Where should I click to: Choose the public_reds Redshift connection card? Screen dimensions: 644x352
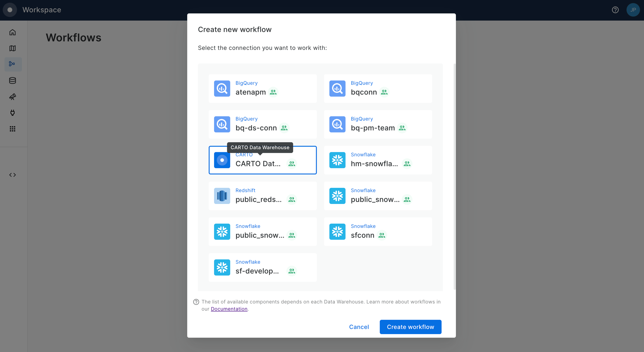[x=262, y=196]
